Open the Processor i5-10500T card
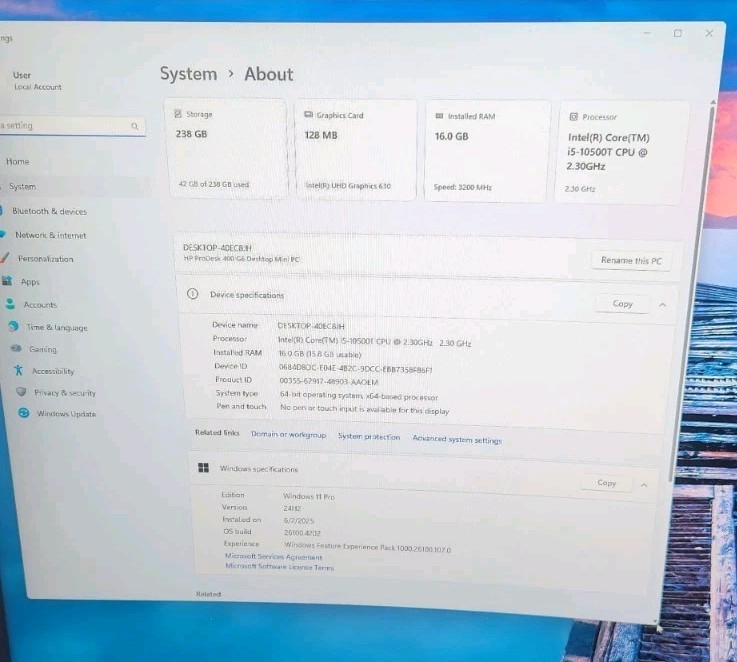 click(620, 153)
